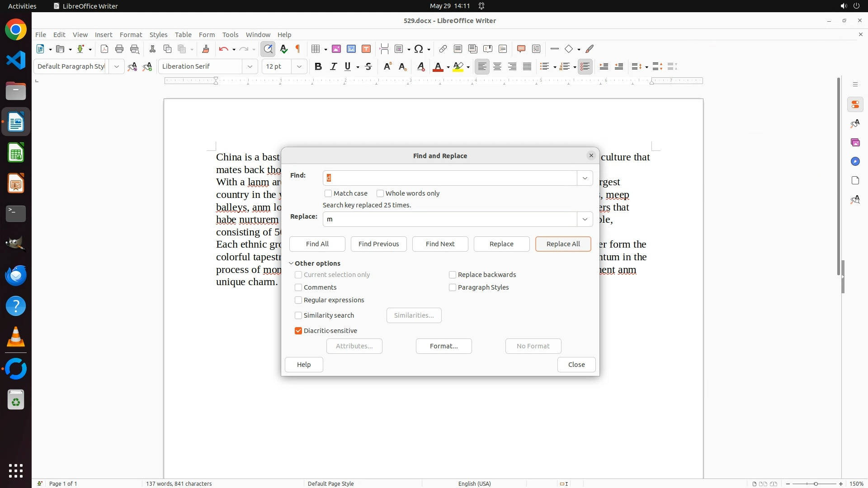868x488 pixels.
Task: Collapse the Other options section
Action: (x=292, y=263)
